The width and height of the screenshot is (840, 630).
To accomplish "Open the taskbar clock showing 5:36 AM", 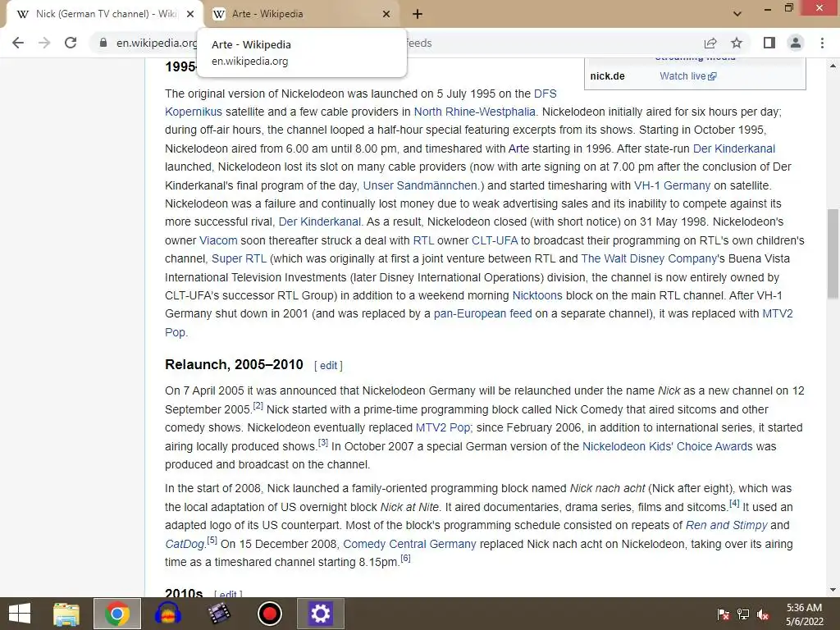I will click(804, 614).
